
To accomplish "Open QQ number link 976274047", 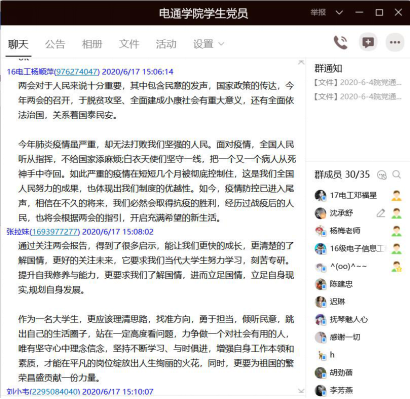I will coord(77,72).
